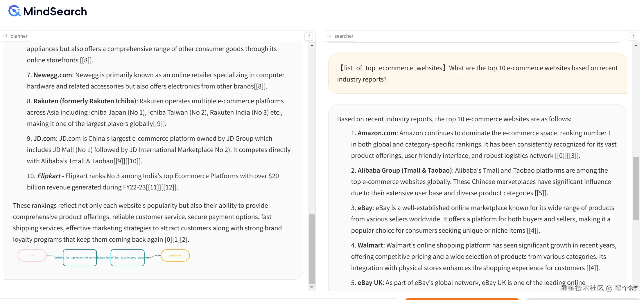Viewport: 644px width, 300px height.
Task: Click the pink root node in graph
Action: pos(32,255)
